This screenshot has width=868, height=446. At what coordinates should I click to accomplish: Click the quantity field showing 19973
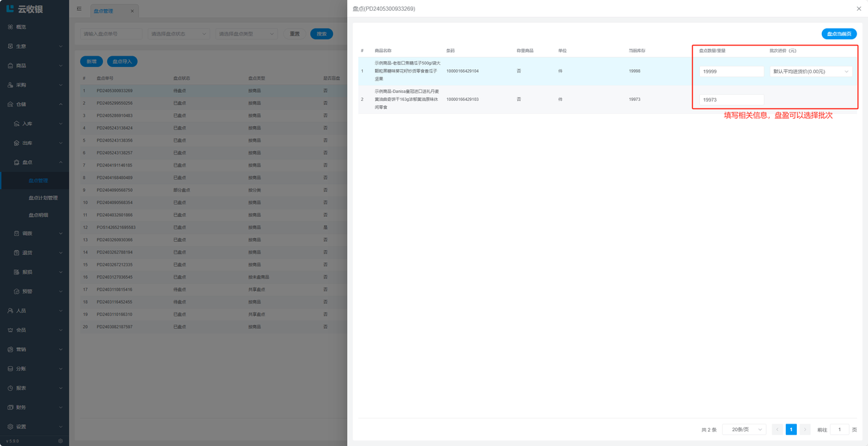(731, 100)
